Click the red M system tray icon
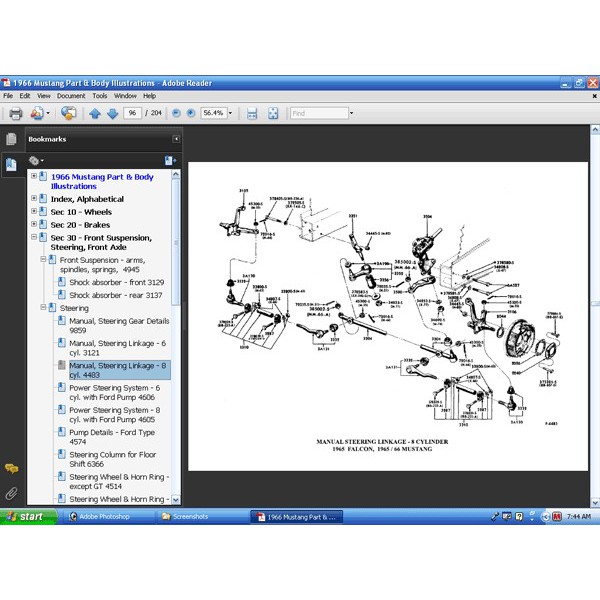The image size is (600, 600). point(557,517)
